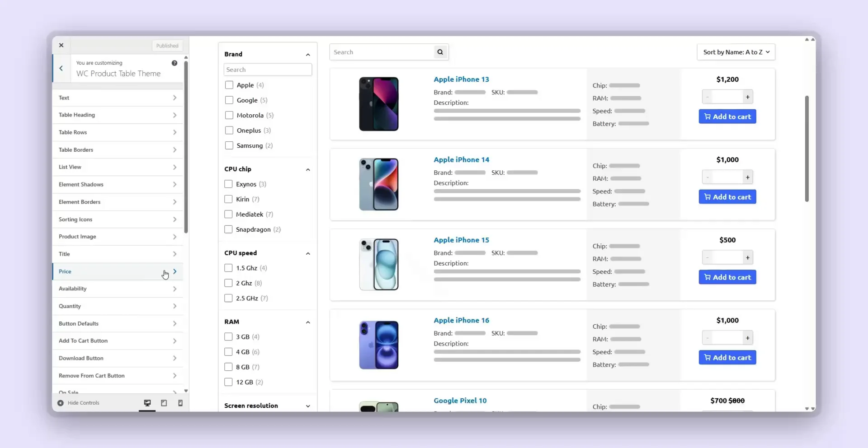Screen dimensions: 868x448
Task: Switch to tablet preview device icon
Action: (x=164, y=403)
